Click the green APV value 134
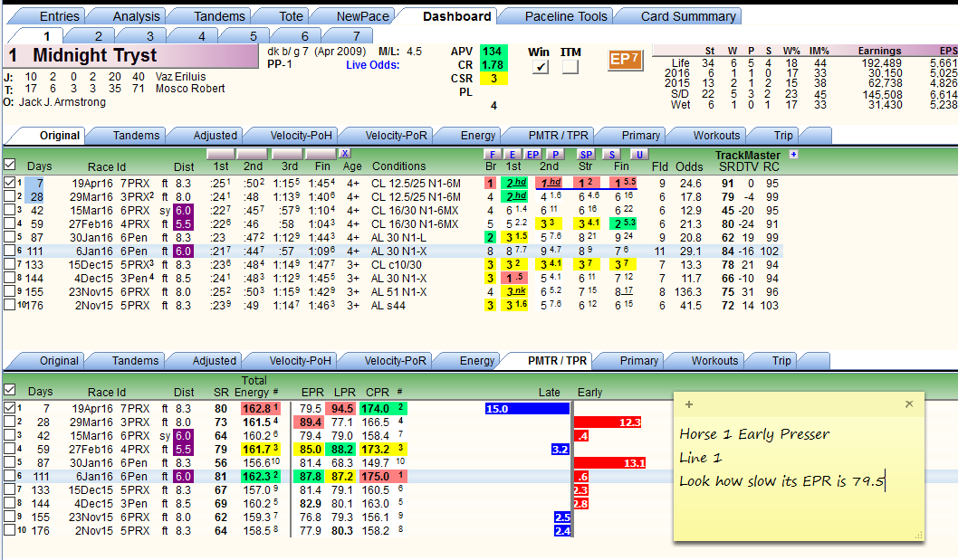This screenshot has height=560, width=958. coord(493,52)
